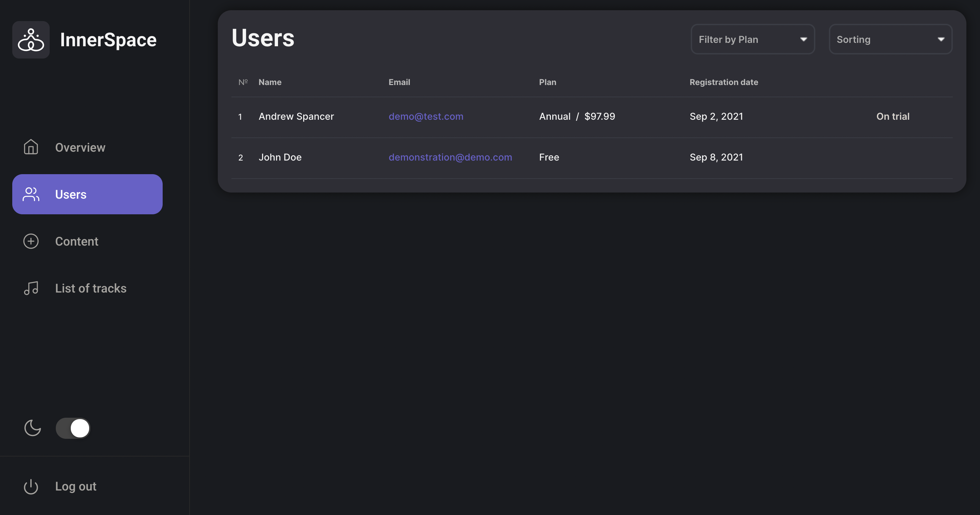Go to the Overview menu item
Viewport: 980px width, 515px height.
(x=80, y=148)
